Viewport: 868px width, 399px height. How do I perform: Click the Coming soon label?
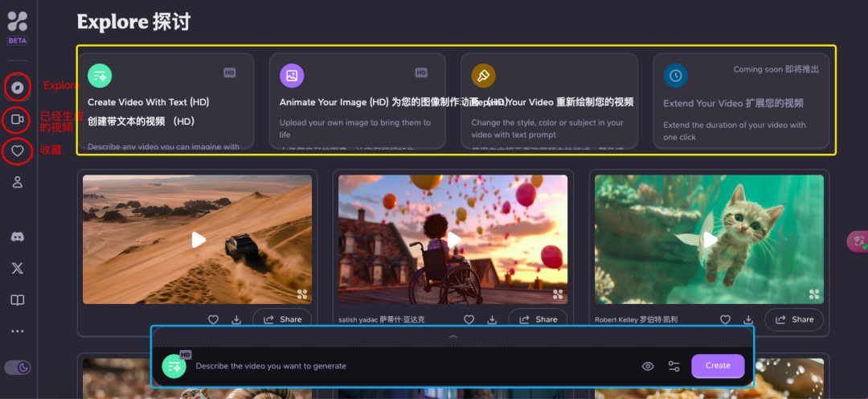776,70
